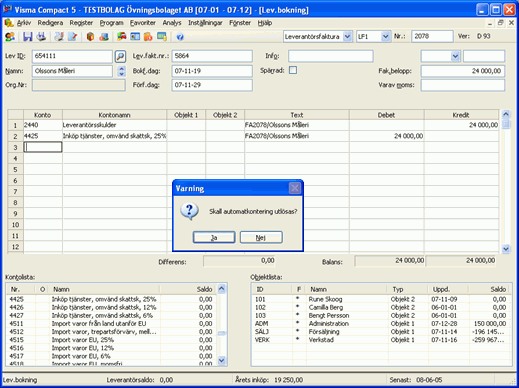Screen dimensions: 519x388
Task: Toggle the Spärrad checkbox
Action: point(293,70)
